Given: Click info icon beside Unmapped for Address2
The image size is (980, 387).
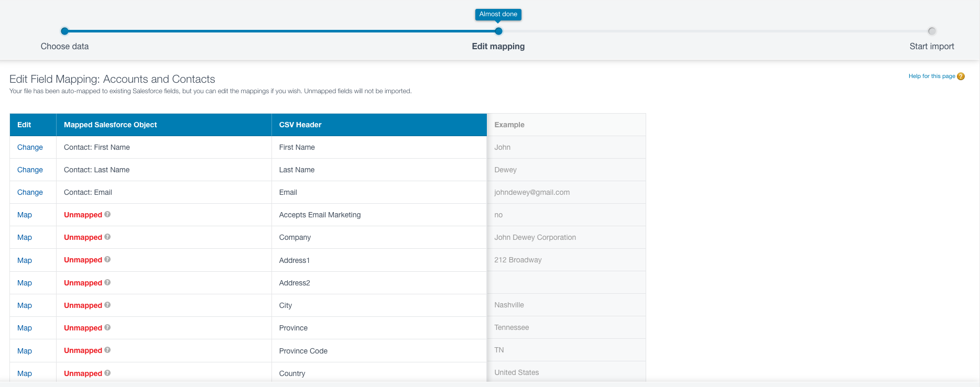Looking at the screenshot, I should (107, 282).
